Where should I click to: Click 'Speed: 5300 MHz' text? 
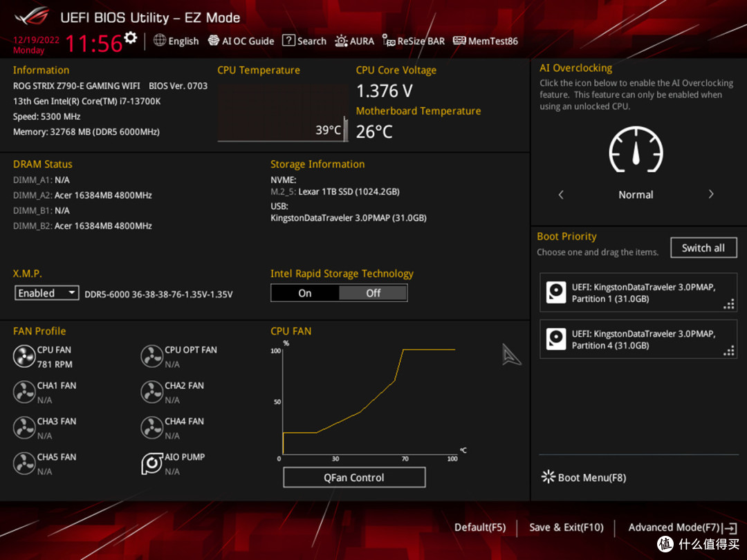[x=47, y=116]
